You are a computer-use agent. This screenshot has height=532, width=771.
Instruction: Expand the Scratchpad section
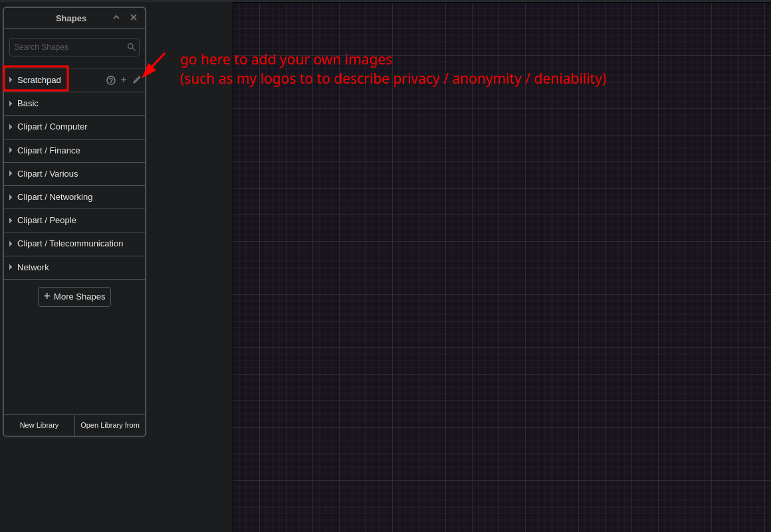[x=39, y=80]
